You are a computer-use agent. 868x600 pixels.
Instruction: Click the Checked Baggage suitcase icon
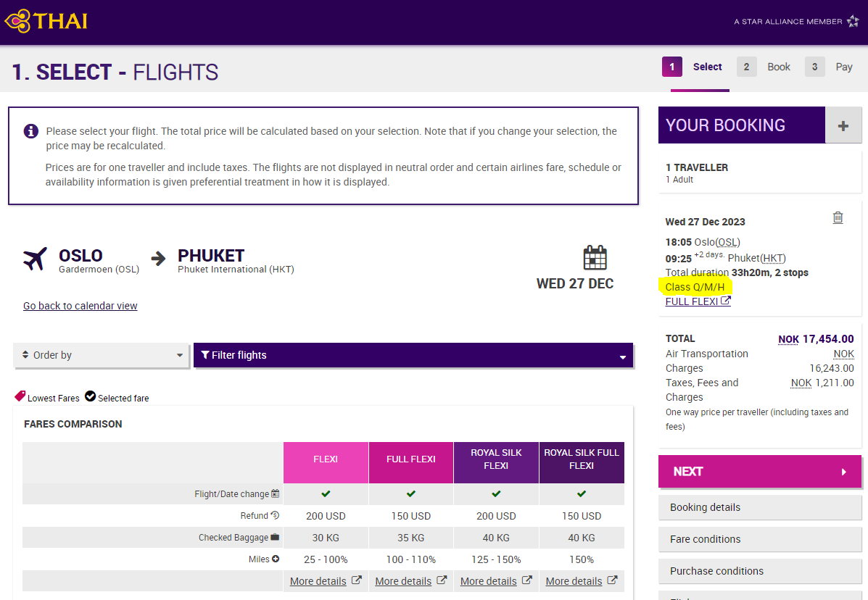(x=275, y=537)
